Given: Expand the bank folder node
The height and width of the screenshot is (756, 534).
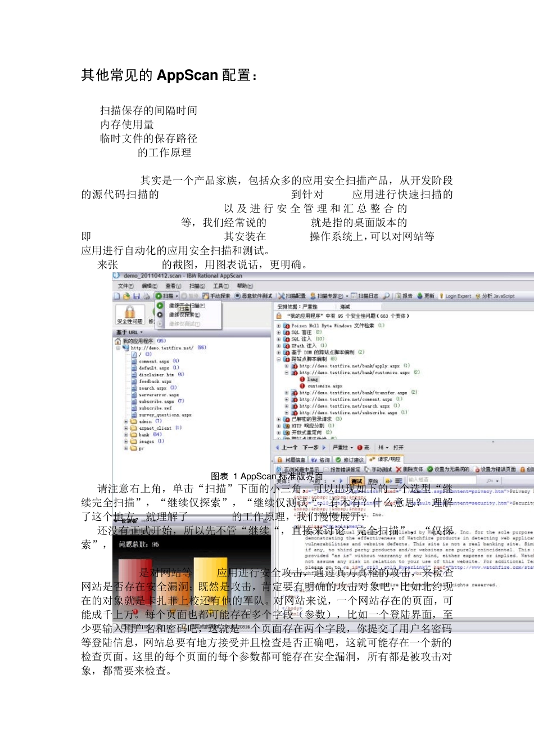Looking at the screenshot, I should (126, 435).
